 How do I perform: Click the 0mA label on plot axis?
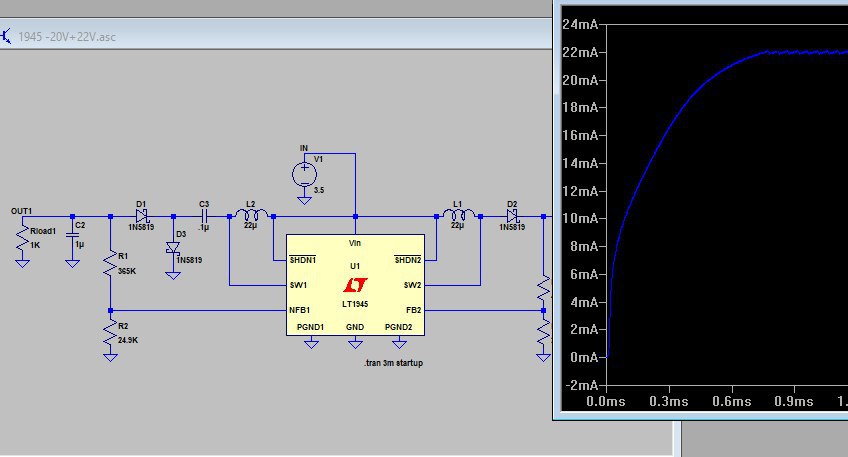585,357
